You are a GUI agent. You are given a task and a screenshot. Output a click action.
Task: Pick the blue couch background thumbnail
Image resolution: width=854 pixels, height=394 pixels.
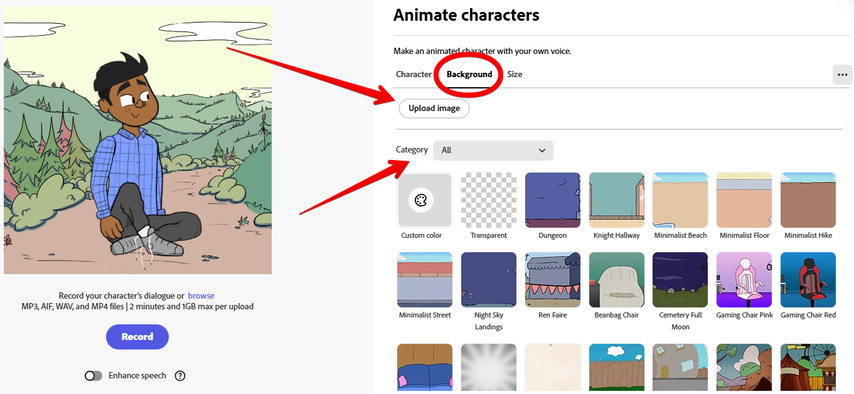[425, 368]
